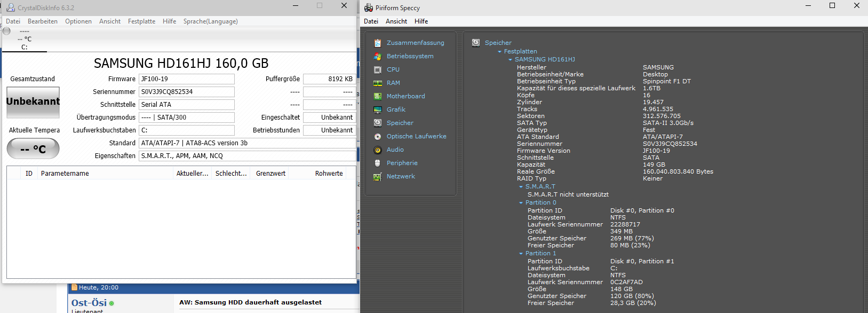Click the Eingeschaltet field Unbekannt
The height and width of the screenshot is (313, 868).
[329, 118]
